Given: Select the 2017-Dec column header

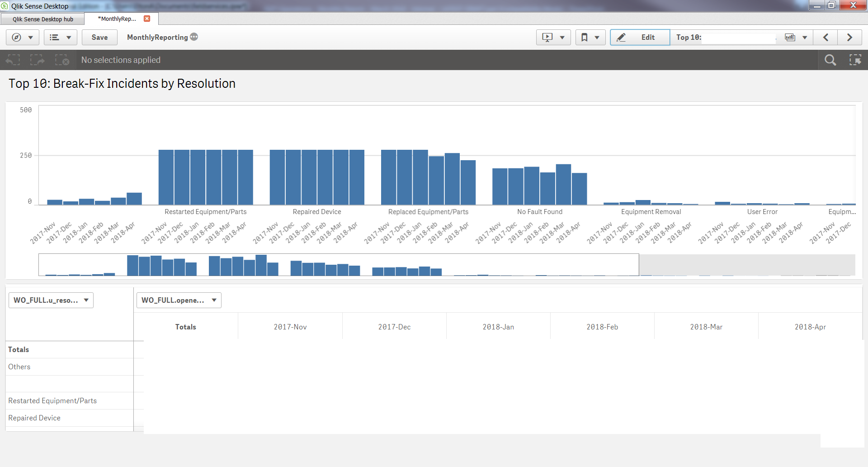Looking at the screenshot, I should click(x=394, y=327).
